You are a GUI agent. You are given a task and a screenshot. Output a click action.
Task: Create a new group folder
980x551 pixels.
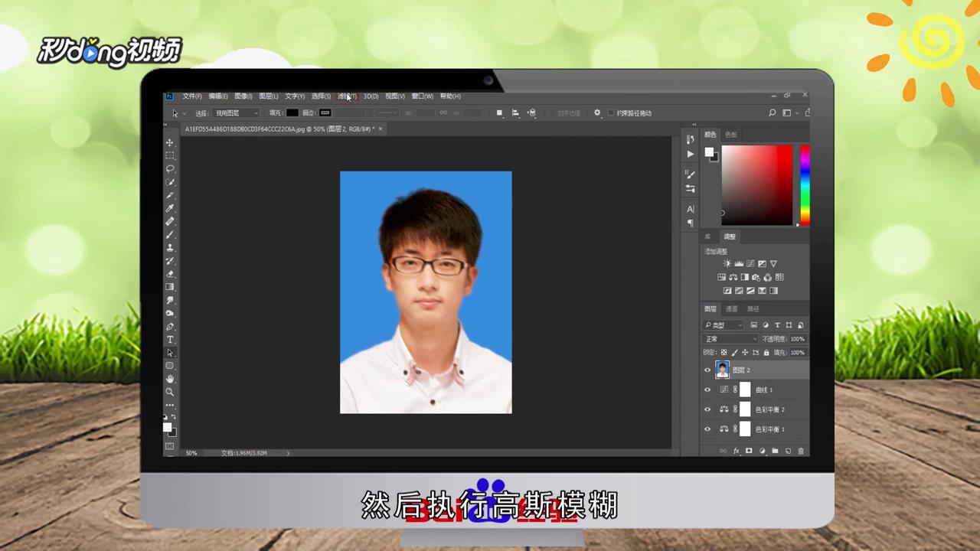point(775,451)
